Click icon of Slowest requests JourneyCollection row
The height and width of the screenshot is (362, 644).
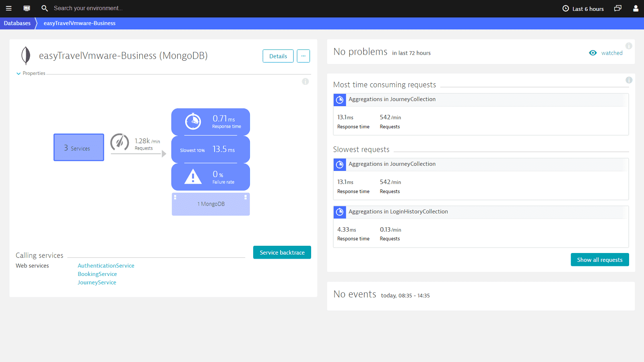point(340,165)
